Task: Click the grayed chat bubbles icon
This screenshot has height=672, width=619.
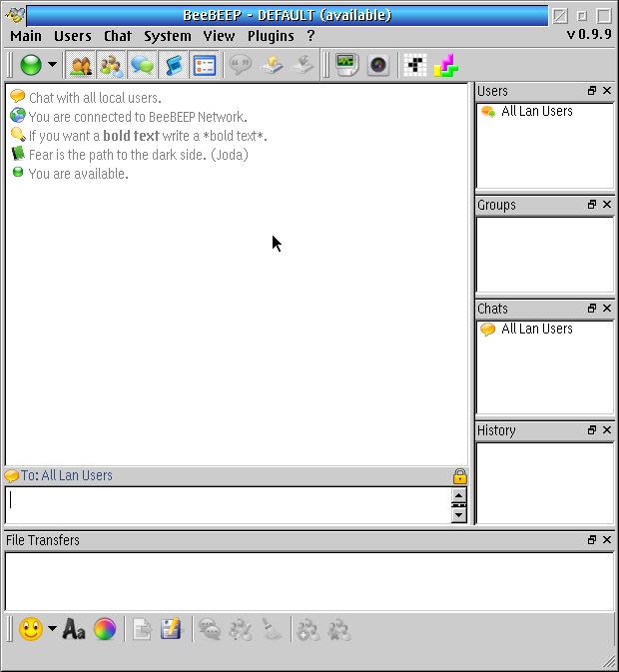Action: pyautogui.click(x=210, y=630)
